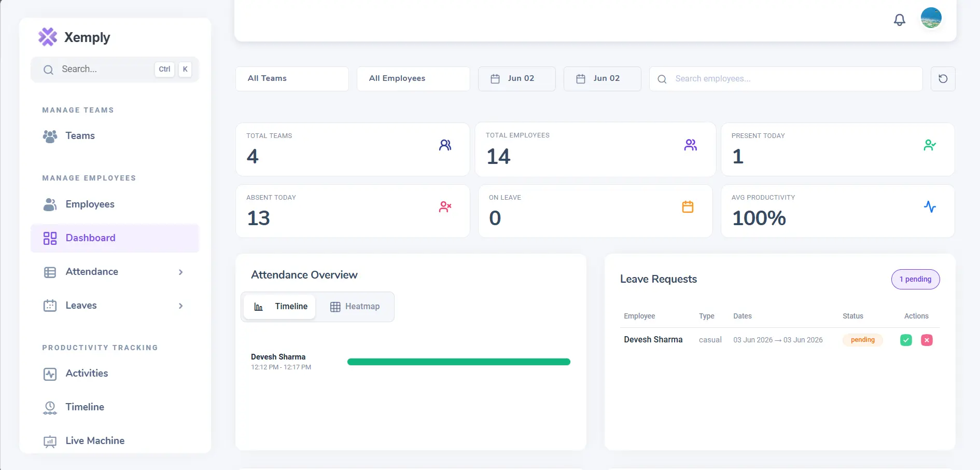980x470 pixels.
Task: Click Devesh Sharma in Leave Requests
Action: pyautogui.click(x=653, y=340)
